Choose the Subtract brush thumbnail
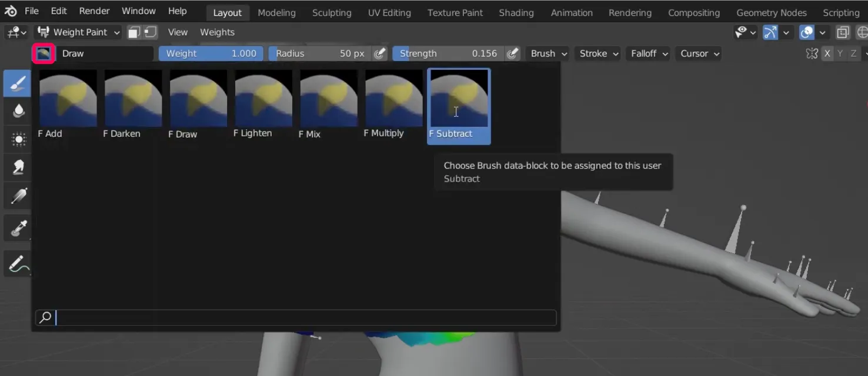Screen dimensions: 868x376 click(459, 106)
